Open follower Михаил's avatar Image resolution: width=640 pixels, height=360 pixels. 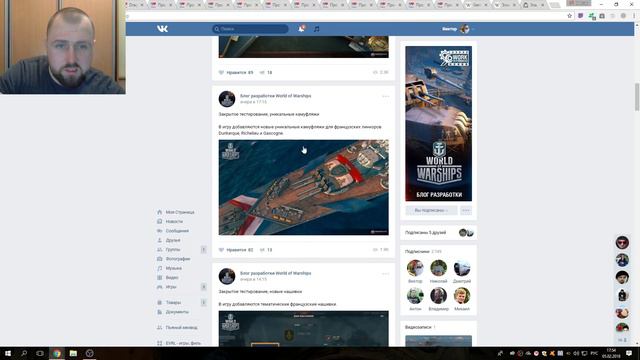462,296
